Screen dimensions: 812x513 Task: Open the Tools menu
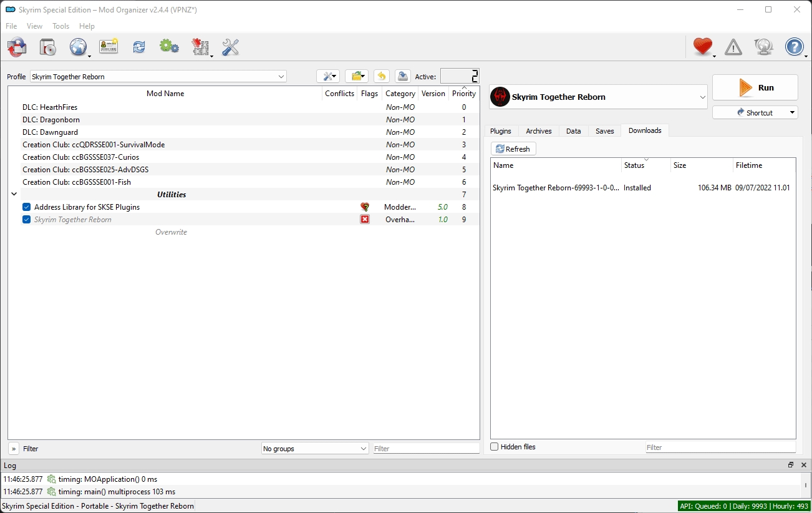coord(61,26)
